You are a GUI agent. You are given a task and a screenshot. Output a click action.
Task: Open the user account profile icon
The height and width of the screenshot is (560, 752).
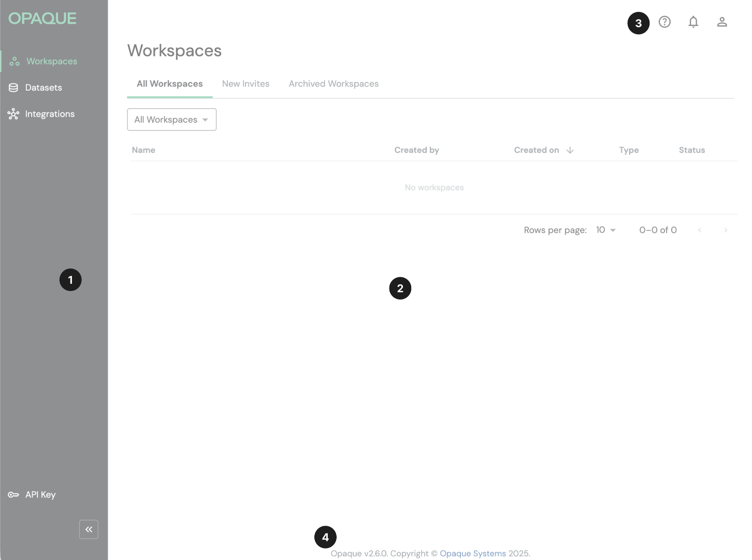click(722, 22)
